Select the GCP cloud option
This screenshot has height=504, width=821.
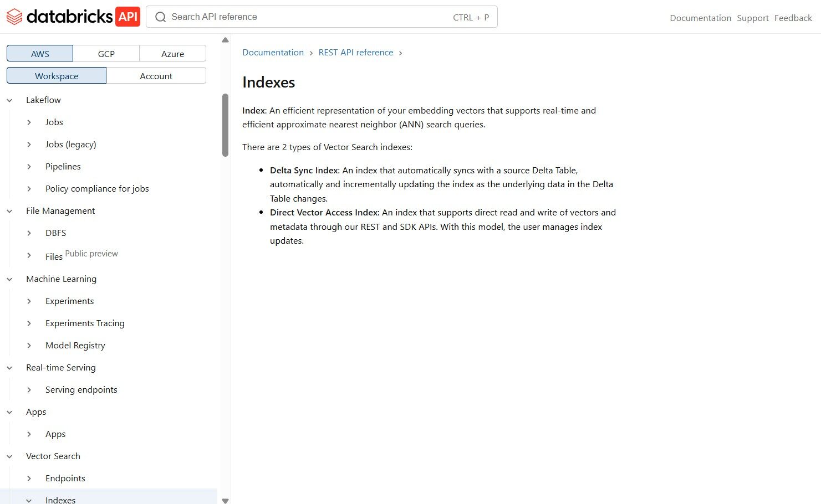106,54
